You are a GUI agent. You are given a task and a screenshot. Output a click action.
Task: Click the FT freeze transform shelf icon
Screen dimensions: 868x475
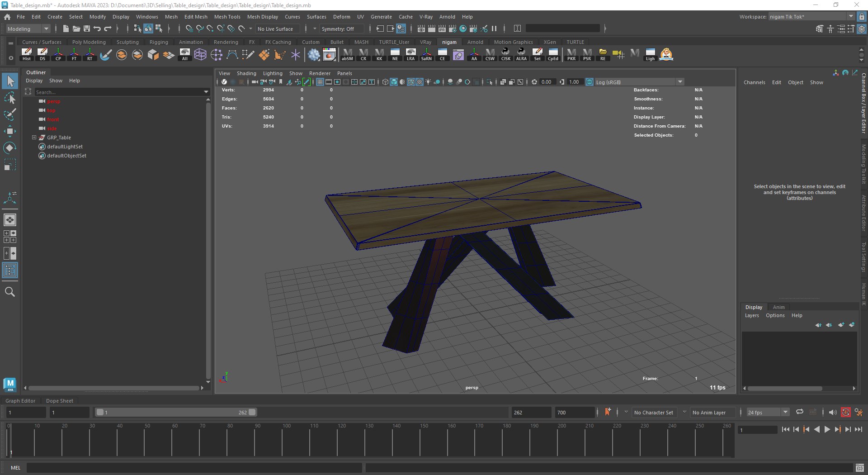74,54
